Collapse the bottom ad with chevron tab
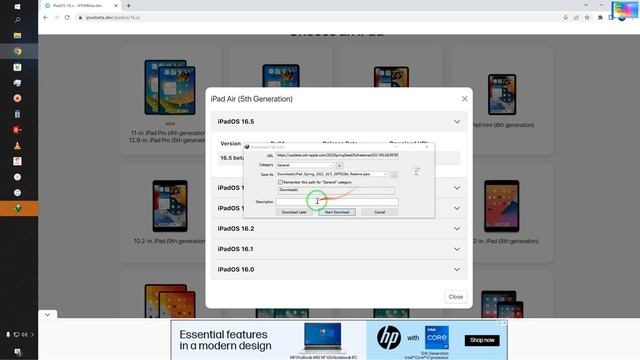 click(x=48, y=315)
